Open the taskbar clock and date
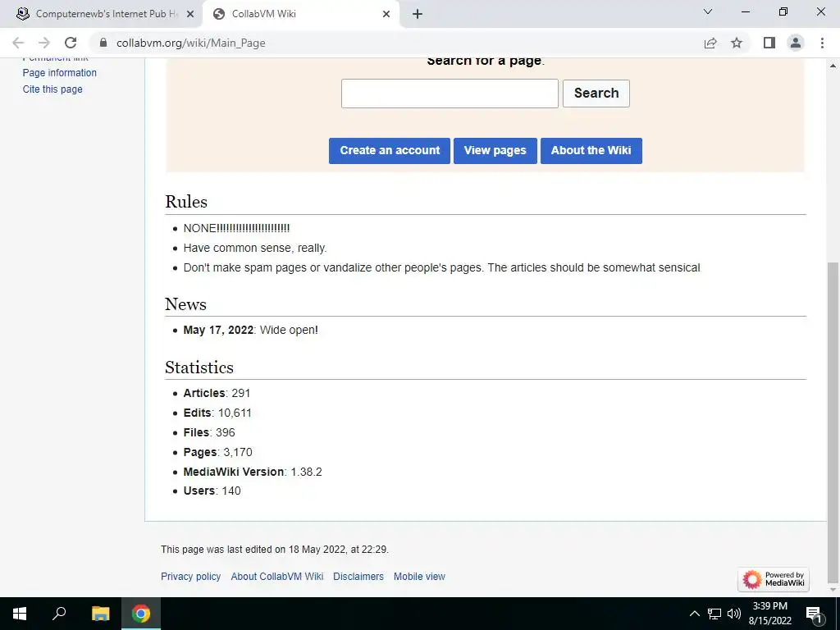 click(769, 614)
